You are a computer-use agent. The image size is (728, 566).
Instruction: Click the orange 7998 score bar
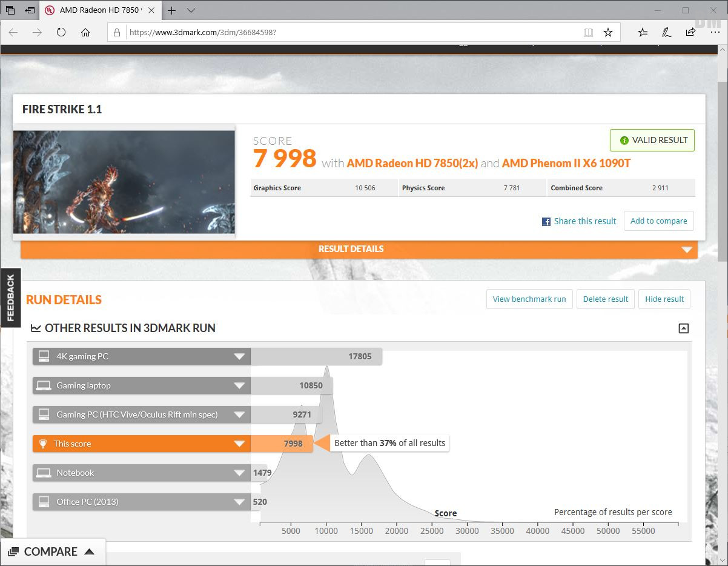282,444
